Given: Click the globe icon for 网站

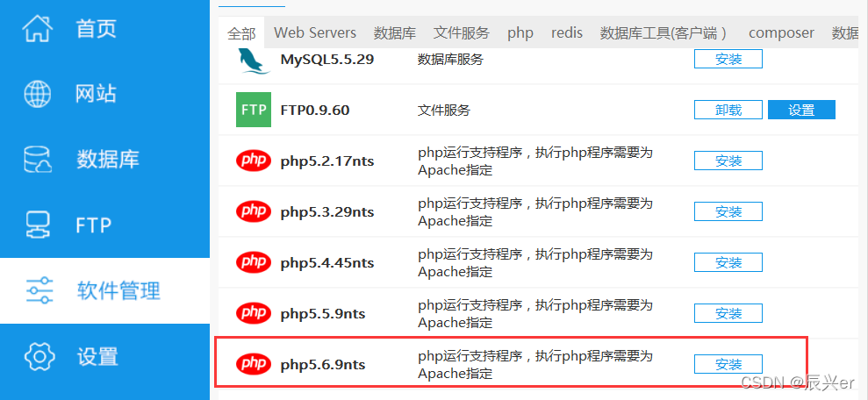Looking at the screenshot, I should click(38, 94).
